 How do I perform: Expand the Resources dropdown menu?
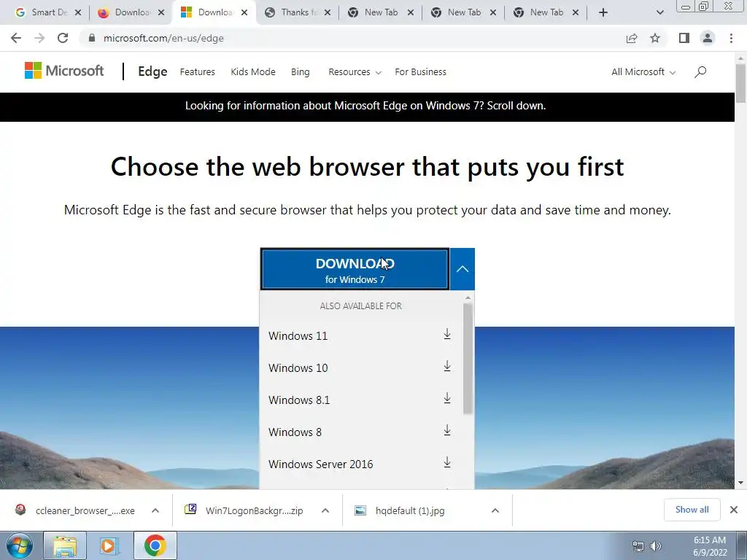click(355, 72)
